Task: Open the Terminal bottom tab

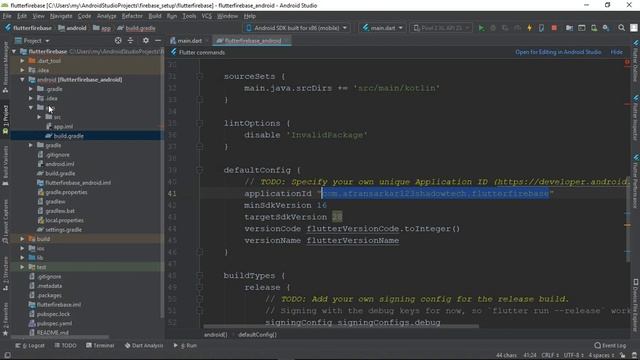Action: pos(100,345)
